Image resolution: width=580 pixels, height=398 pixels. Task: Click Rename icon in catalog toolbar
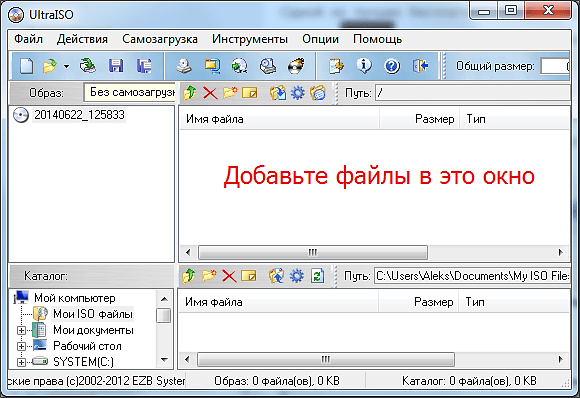[x=249, y=276]
